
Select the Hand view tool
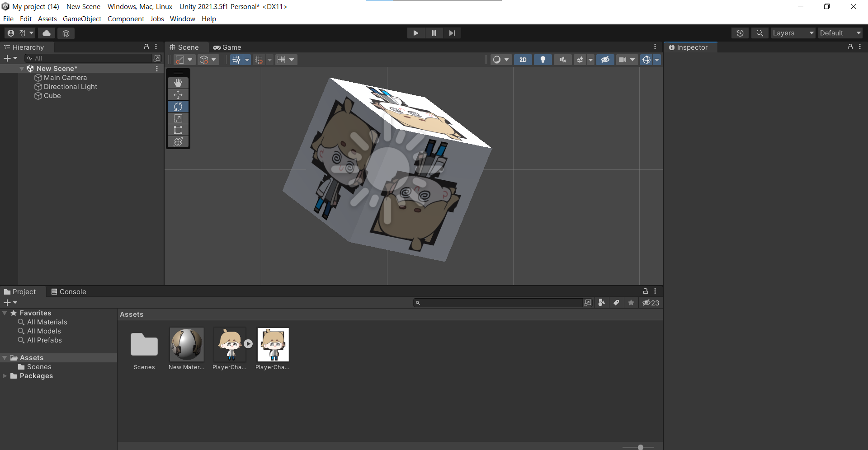178,83
